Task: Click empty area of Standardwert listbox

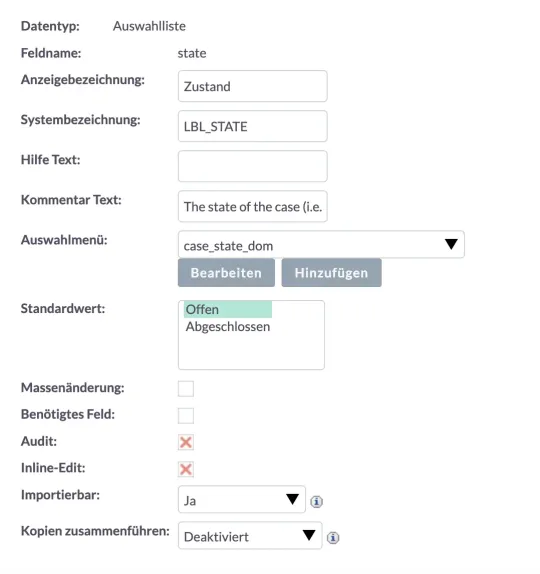Action: pyautogui.click(x=251, y=352)
